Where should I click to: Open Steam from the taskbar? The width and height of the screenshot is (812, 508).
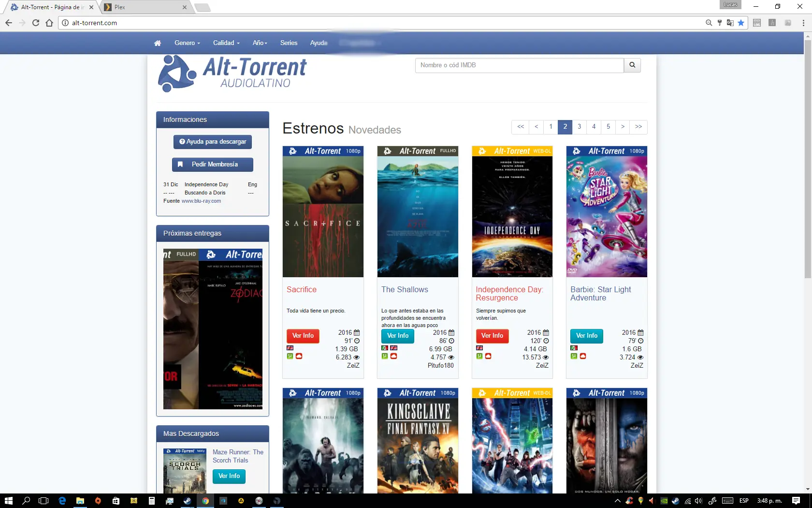coord(188,501)
